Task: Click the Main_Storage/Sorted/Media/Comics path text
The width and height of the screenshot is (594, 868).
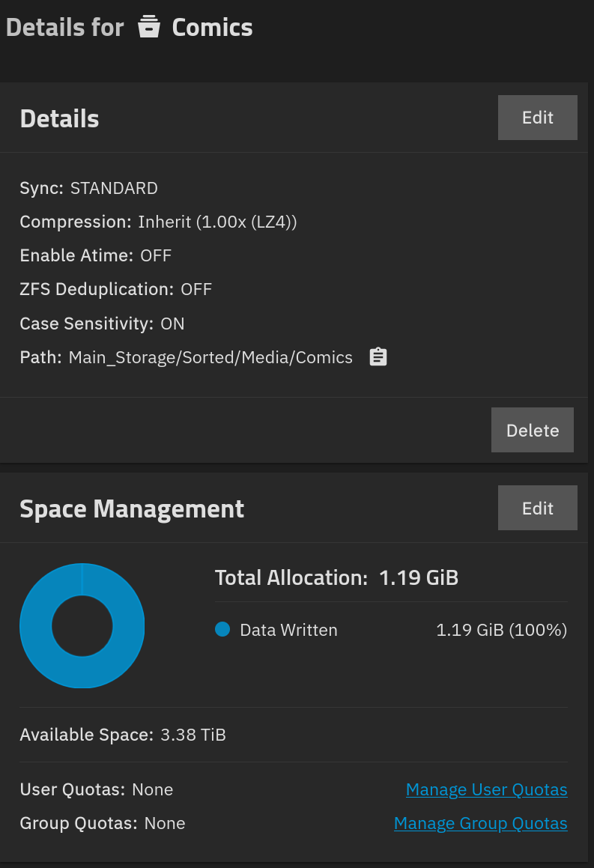Action: point(210,357)
